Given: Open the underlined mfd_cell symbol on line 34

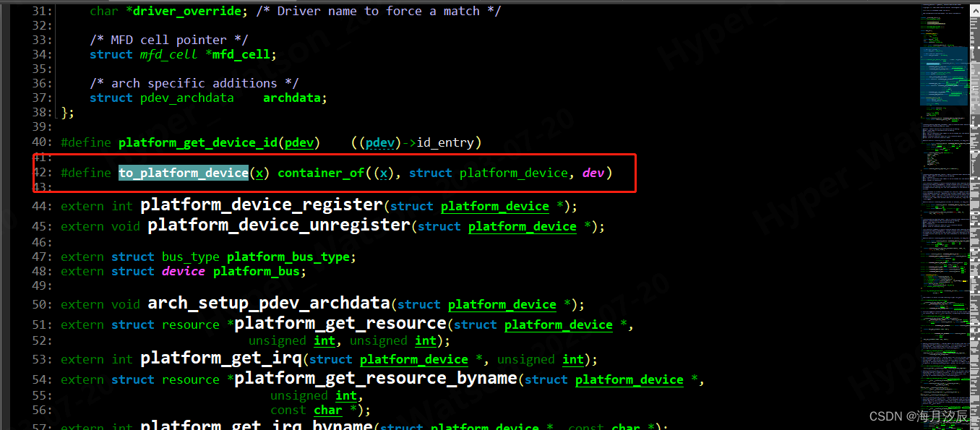Looking at the screenshot, I should [x=168, y=53].
